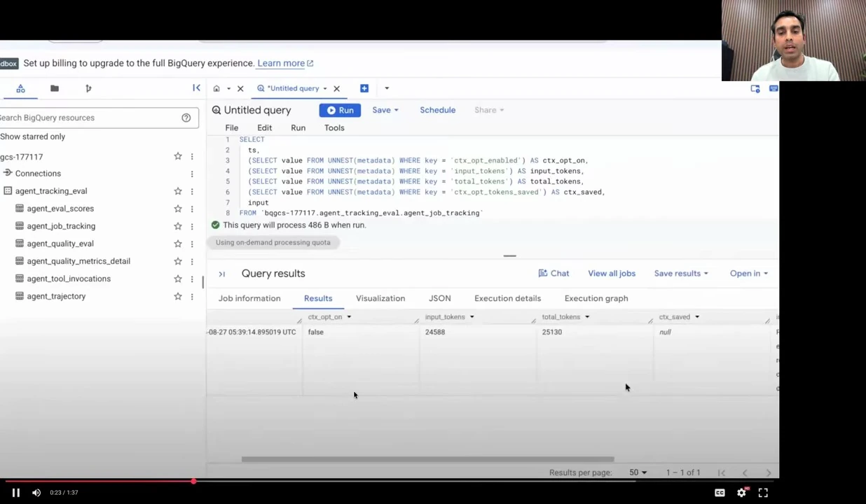Close the Untitled query tab
The height and width of the screenshot is (504, 866).
(x=336, y=88)
